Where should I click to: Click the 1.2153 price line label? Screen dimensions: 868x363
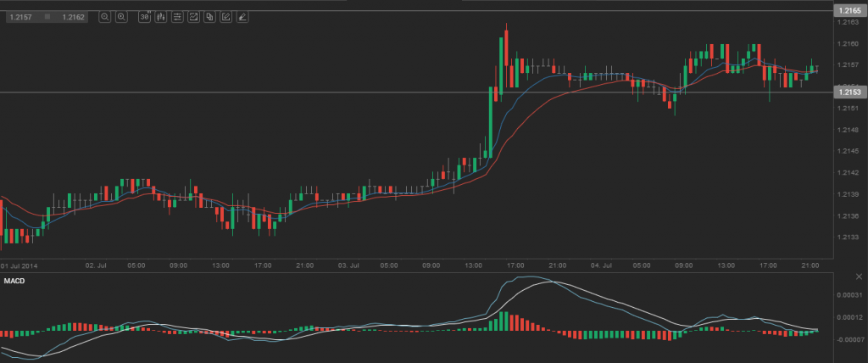850,92
